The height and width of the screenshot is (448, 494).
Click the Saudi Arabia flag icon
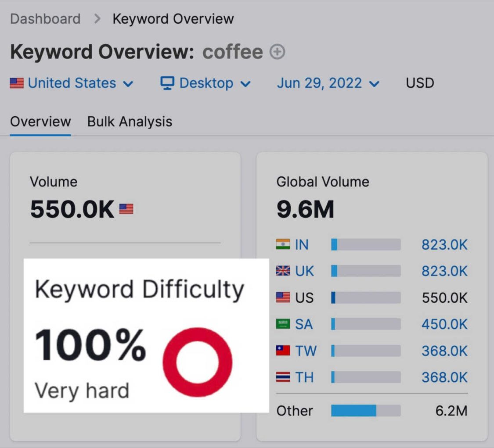(x=283, y=324)
